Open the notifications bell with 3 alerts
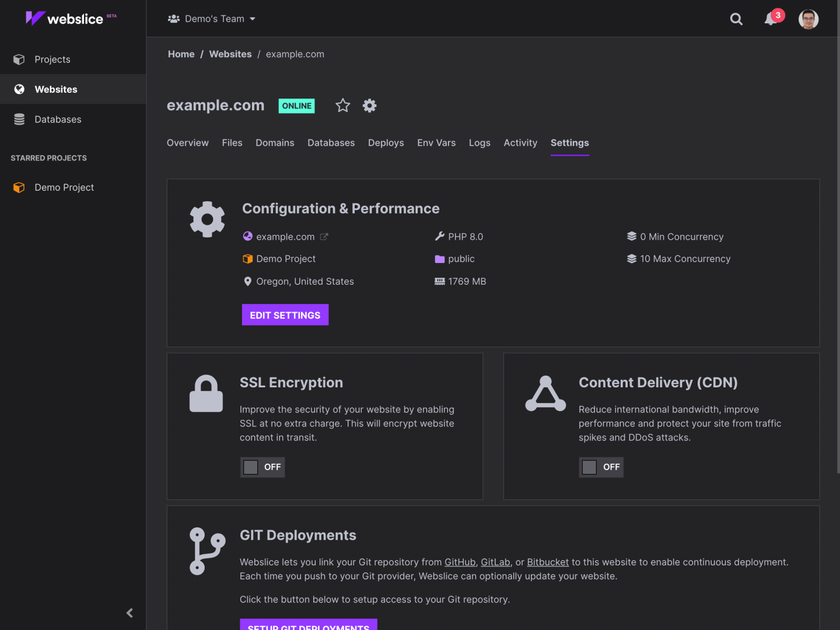The height and width of the screenshot is (630, 840). (x=769, y=19)
